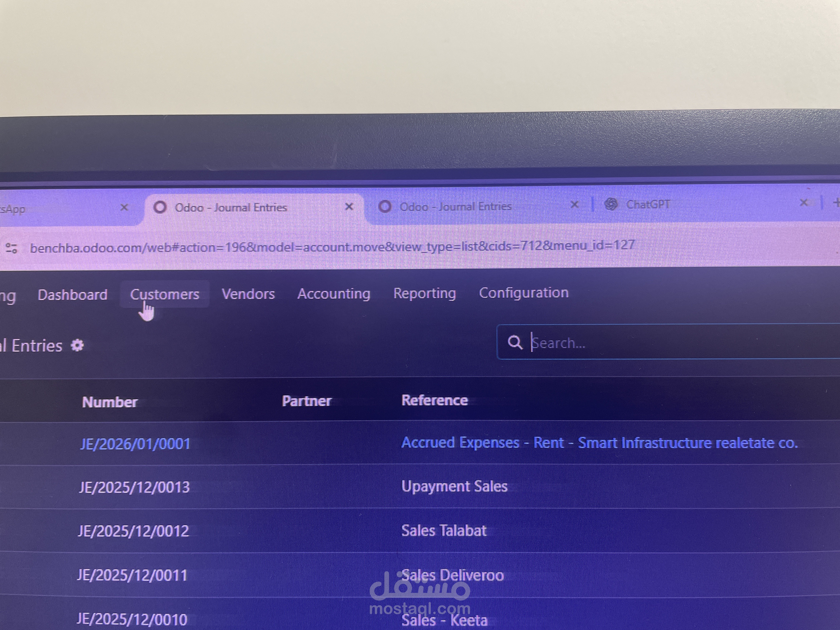Open the Journal Entries settings gear
The width and height of the screenshot is (840, 630).
77,346
